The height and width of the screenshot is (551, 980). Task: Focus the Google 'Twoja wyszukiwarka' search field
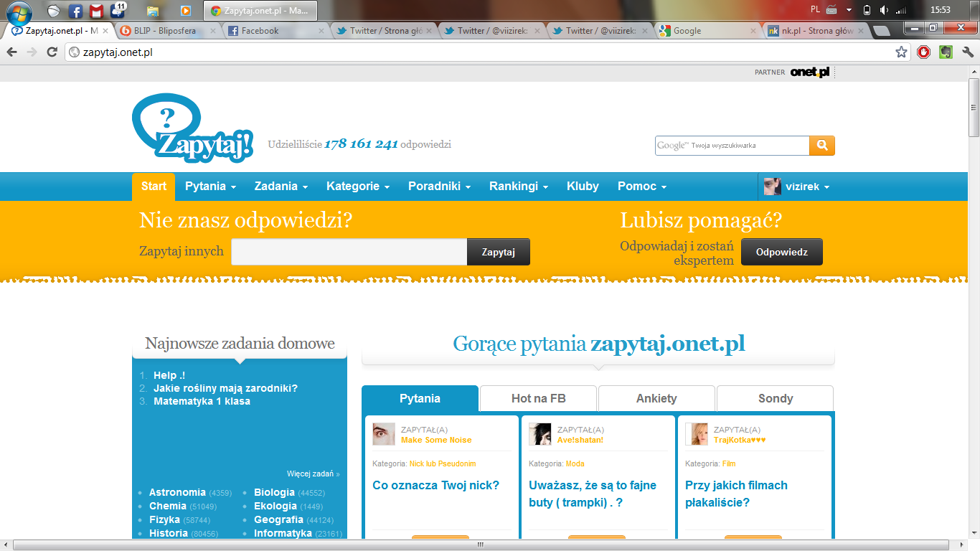732,146
